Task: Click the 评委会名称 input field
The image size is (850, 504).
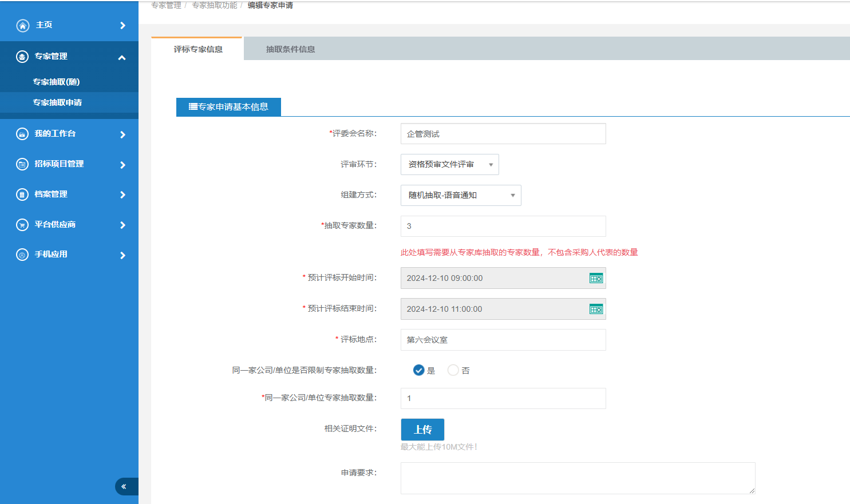Action: [x=503, y=134]
